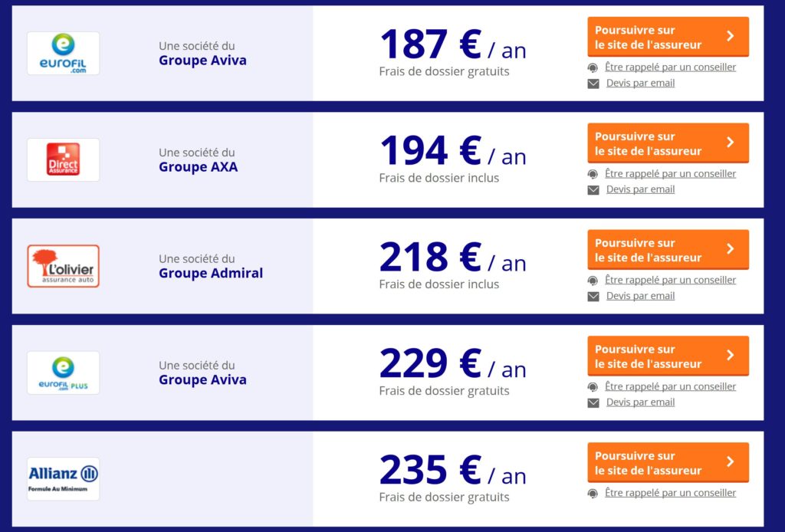This screenshot has width=785, height=532.
Task: Click 'Devis par email' for the Eurofil Plus offer
Action: [x=639, y=402]
